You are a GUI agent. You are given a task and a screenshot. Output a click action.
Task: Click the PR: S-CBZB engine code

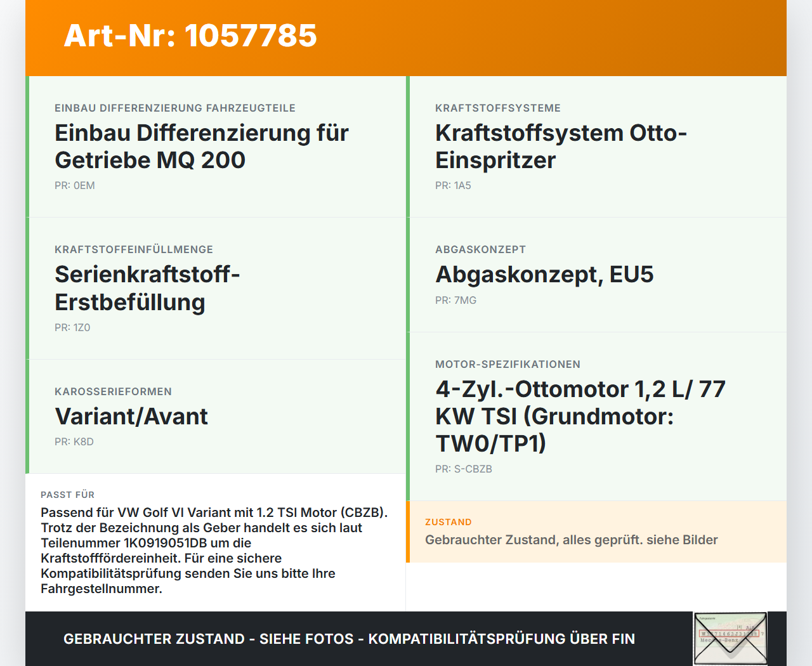[x=464, y=469]
